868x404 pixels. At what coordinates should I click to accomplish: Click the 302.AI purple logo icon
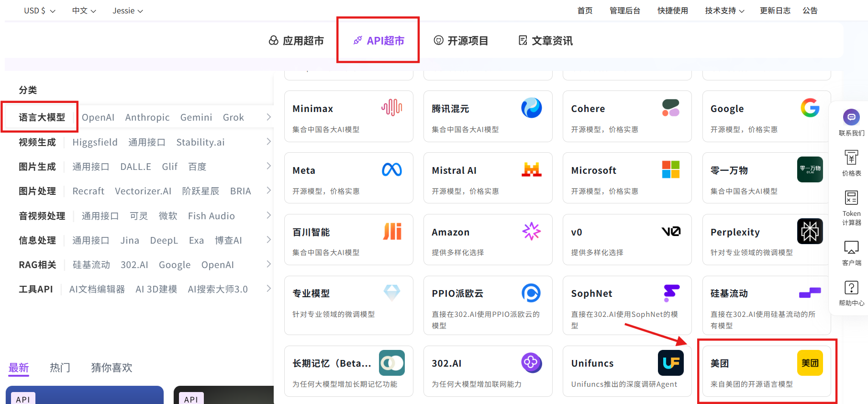click(x=531, y=363)
